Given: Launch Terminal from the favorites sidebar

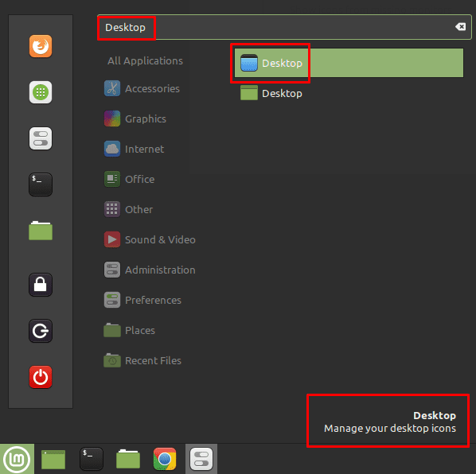Looking at the screenshot, I should tap(41, 185).
